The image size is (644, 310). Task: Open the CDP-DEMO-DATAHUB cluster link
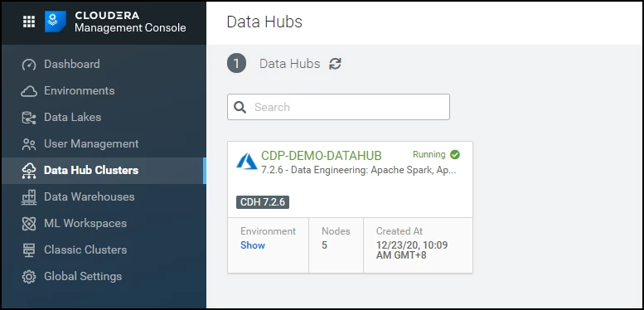tap(322, 156)
